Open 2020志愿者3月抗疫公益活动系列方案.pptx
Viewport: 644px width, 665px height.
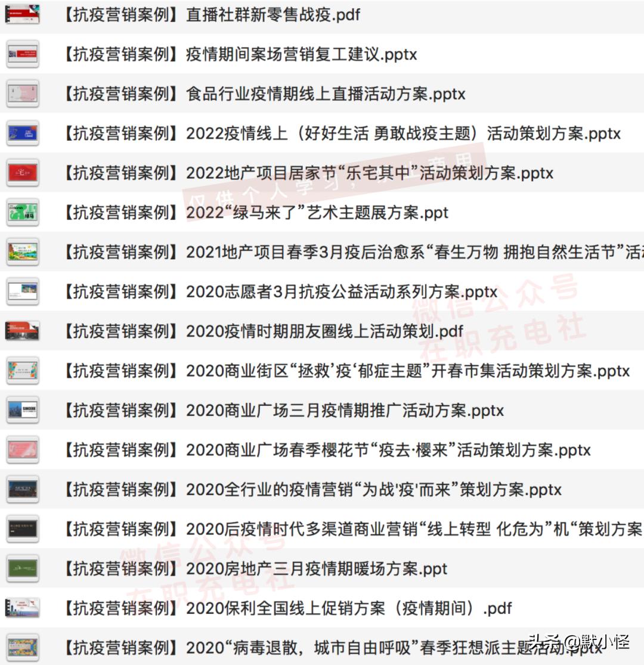coord(274,292)
